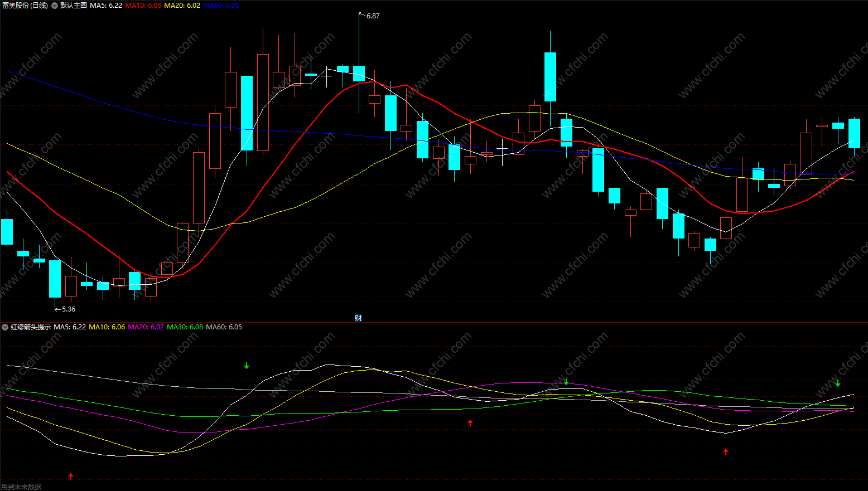Expand the 红绿箭头提示 indicator dropdown arrow
Image resolution: width=868 pixels, height=491 pixels.
pyautogui.click(x=5, y=327)
